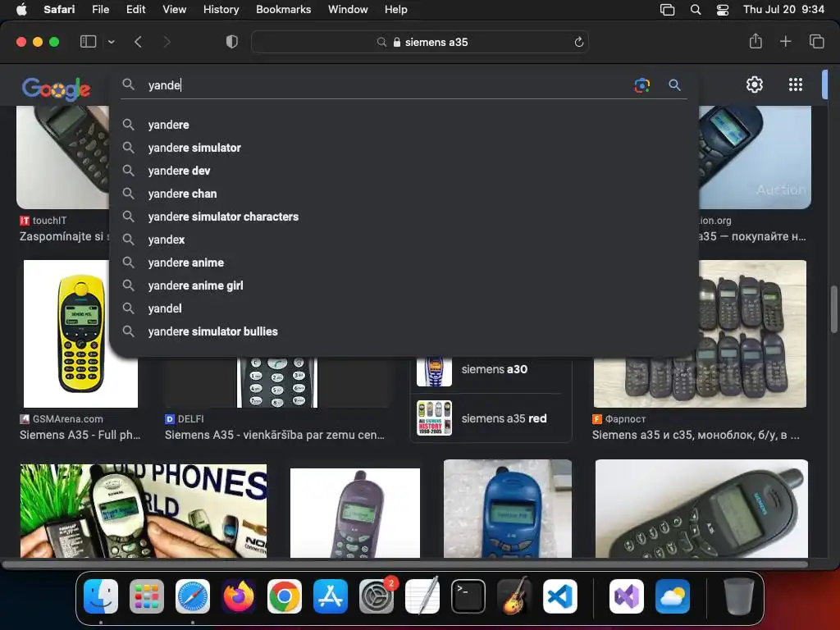Open the Safari sidebar toggle
840x630 pixels.
pyautogui.click(x=88, y=42)
